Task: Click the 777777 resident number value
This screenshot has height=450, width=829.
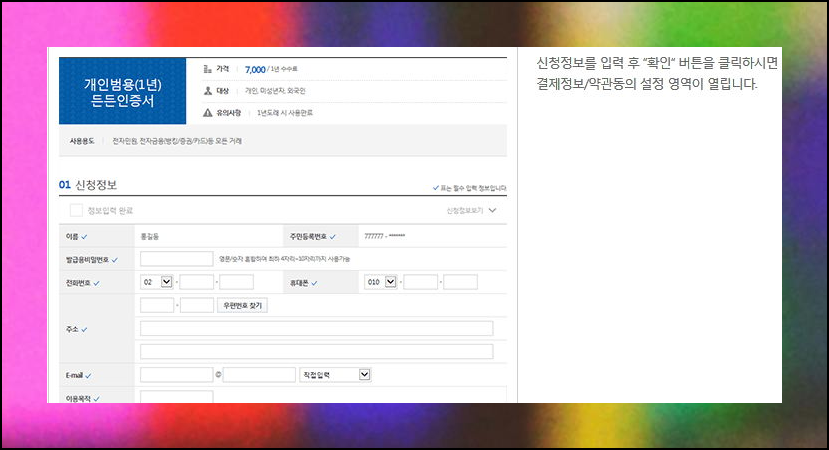Action: coord(385,236)
